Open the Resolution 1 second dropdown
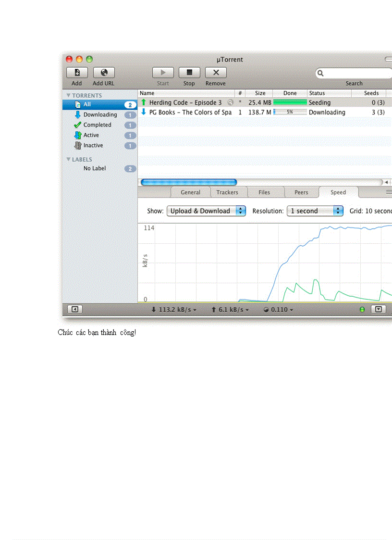392x540 pixels. pos(315,211)
